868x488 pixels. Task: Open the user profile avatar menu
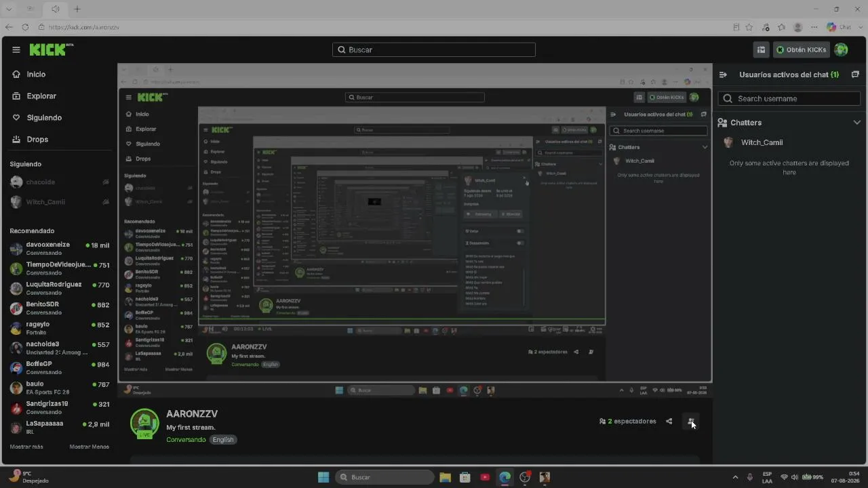841,49
